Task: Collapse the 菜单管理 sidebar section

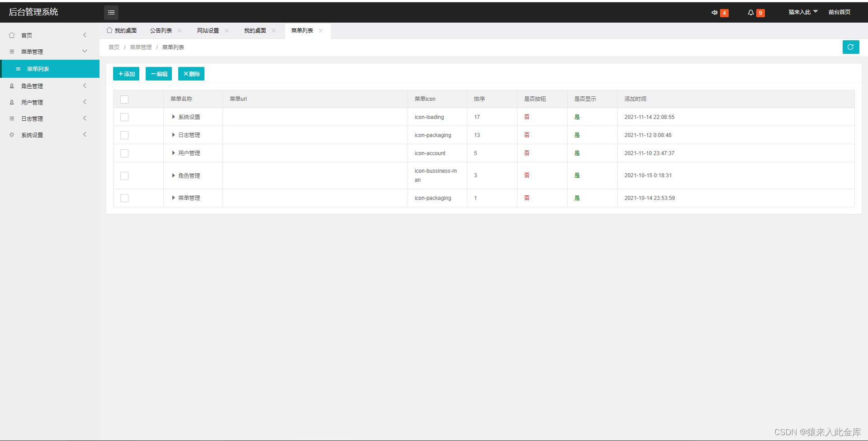Action: click(x=85, y=51)
